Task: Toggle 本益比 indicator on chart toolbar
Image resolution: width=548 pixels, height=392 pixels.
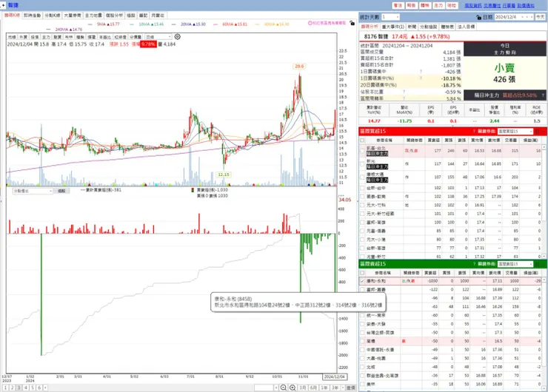Action: 105,37
